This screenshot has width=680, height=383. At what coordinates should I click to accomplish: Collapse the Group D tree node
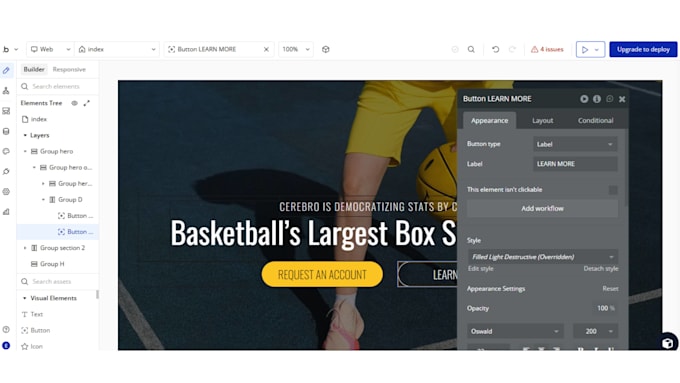pos(43,200)
